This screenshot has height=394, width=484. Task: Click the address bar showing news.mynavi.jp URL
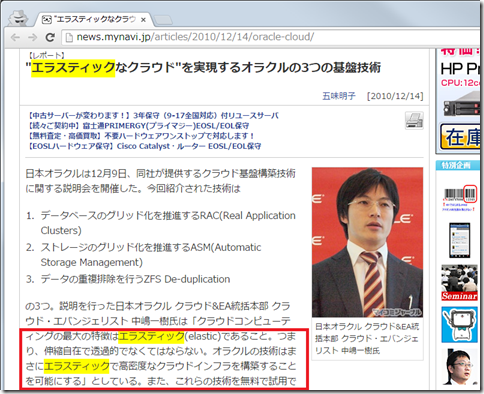point(271,37)
